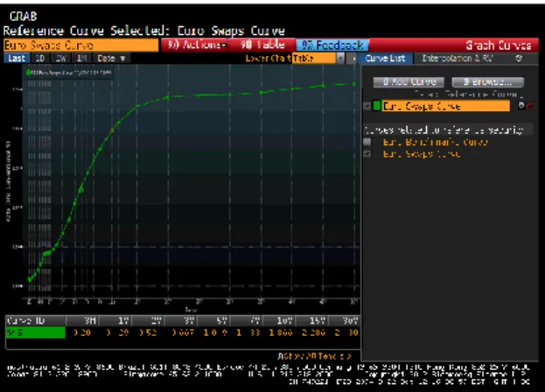Click the Euro Swaps Curve field at top left
Viewport: 545px width, 392px height.
[80, 45]
